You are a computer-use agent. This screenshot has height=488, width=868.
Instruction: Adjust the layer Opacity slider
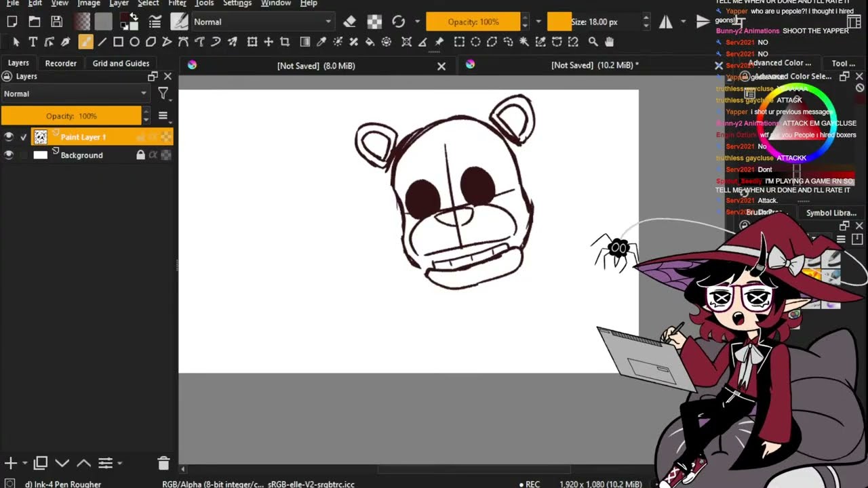71,116
